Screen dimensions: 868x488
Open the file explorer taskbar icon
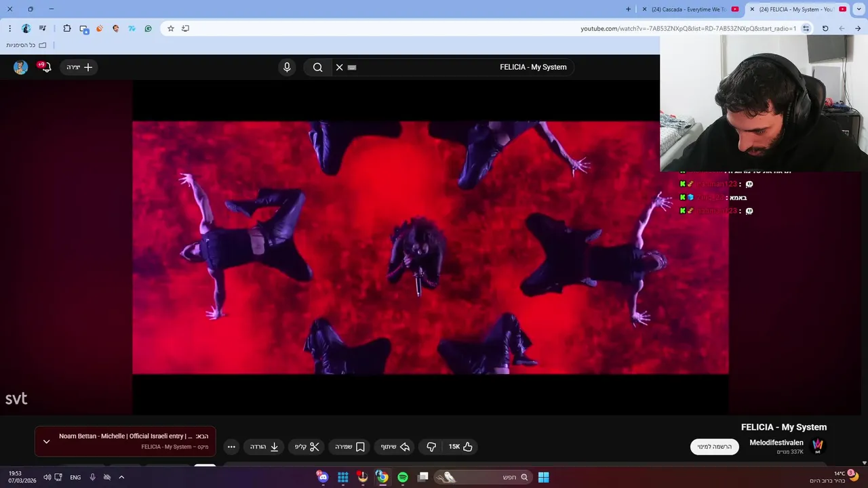[x=423, y=477]
